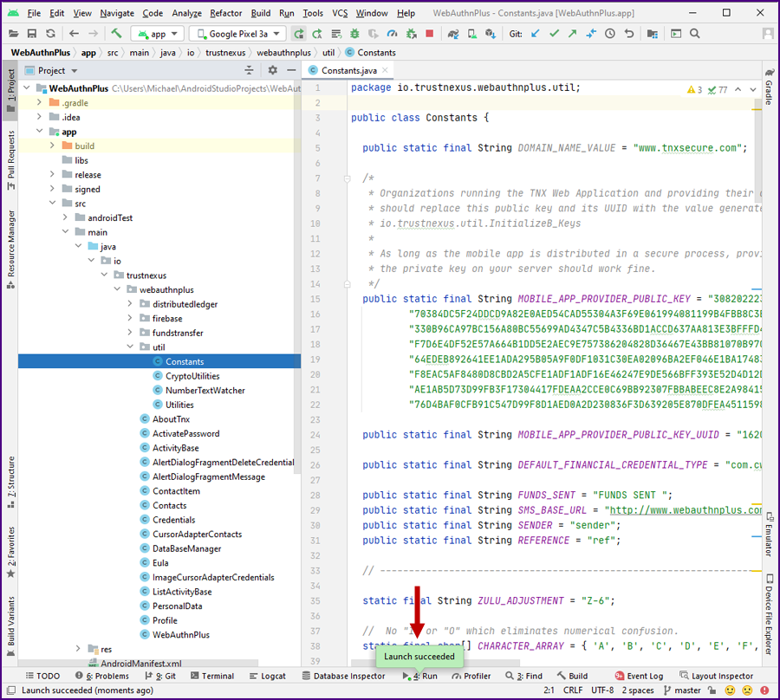
Task: Click the Git show history clock icon
Action: 610,34
